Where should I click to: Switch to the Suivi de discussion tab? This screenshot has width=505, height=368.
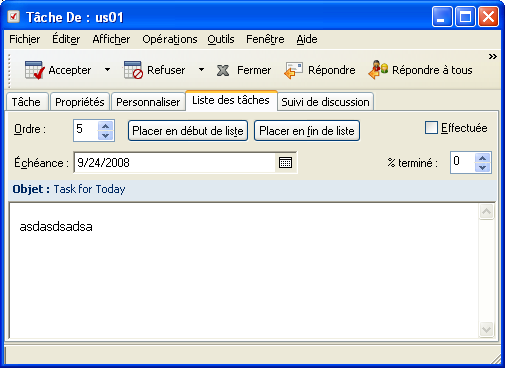click(x=325, y=102)
